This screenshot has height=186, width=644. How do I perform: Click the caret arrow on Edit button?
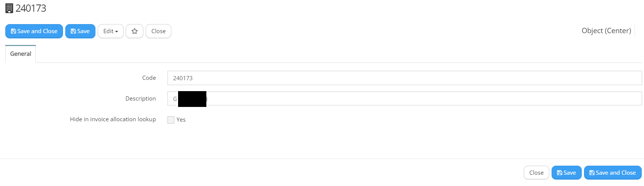(x=117, y=32)
